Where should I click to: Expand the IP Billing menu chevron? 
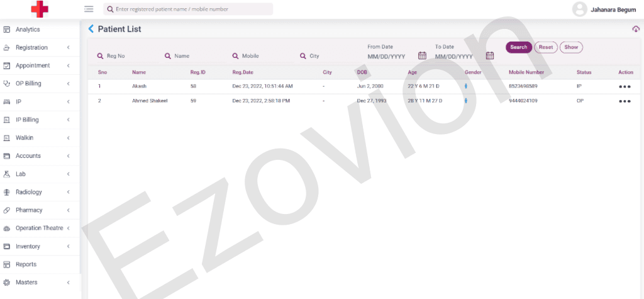tap(68, 120)
